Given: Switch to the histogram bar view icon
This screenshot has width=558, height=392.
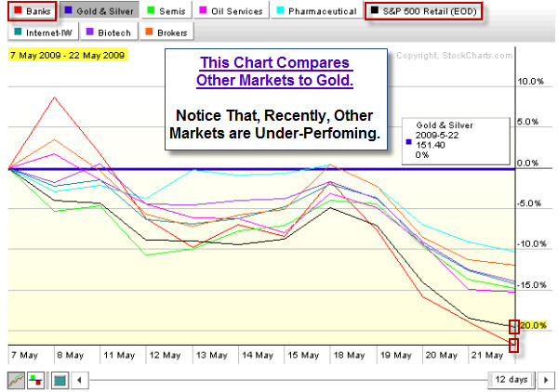Looking at the screenshot, I should (x=37, y=379).
